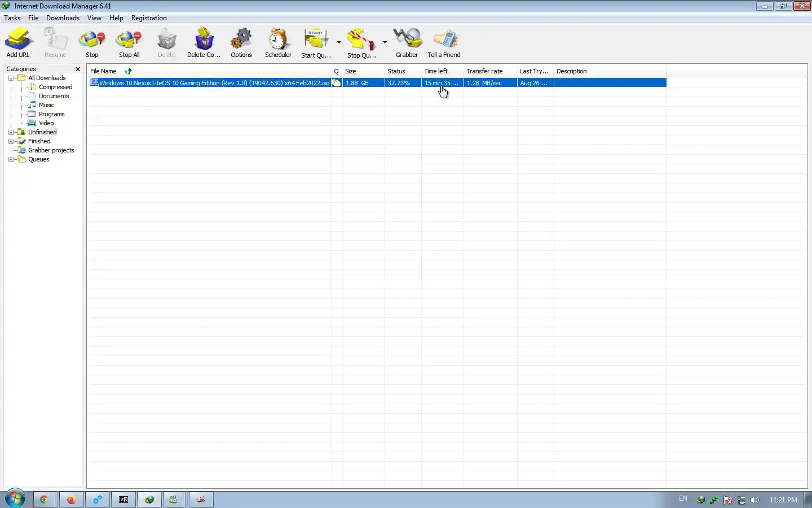The image size is (812, 508).
Task: Open the Help menu
Action: point(116,18)
